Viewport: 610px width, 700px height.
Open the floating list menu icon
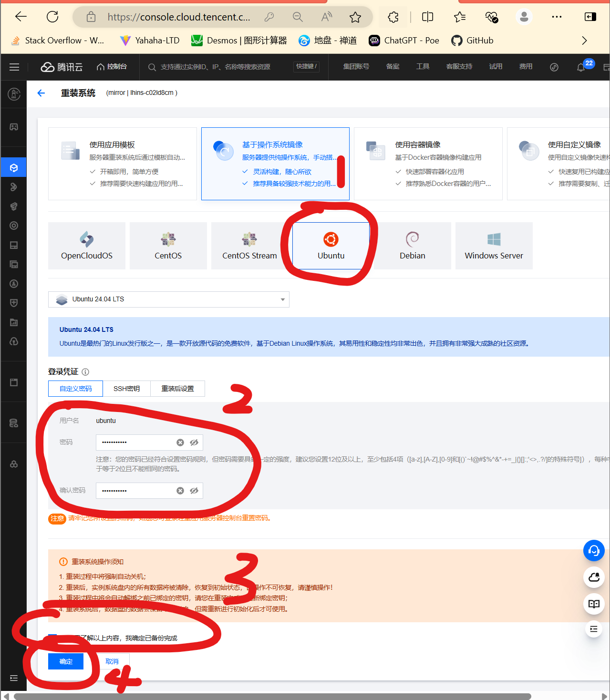click(x=594, y=629)
